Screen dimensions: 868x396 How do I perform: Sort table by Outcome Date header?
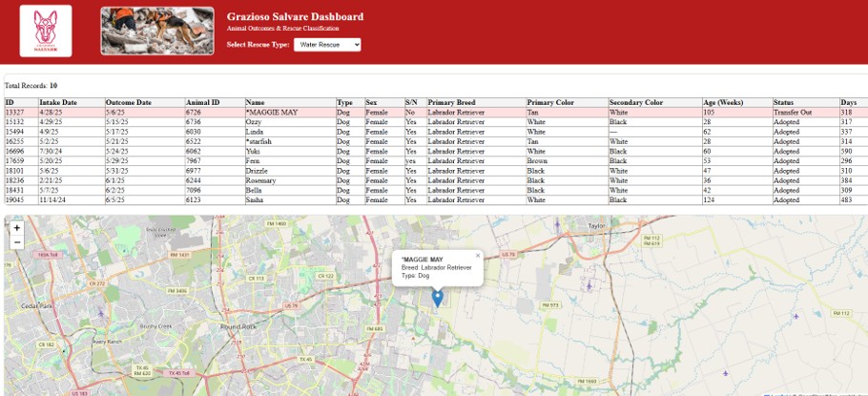129,102
